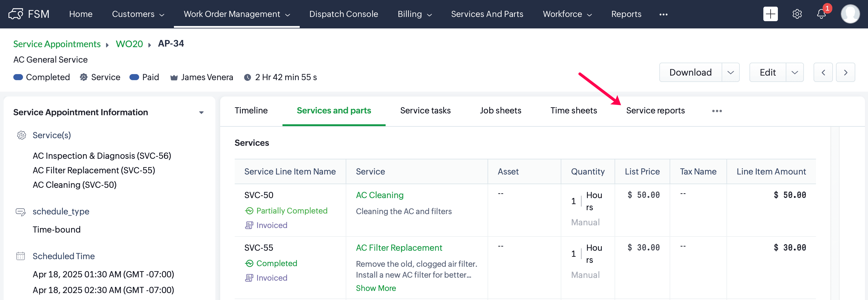Open the Customers menu

138,14
